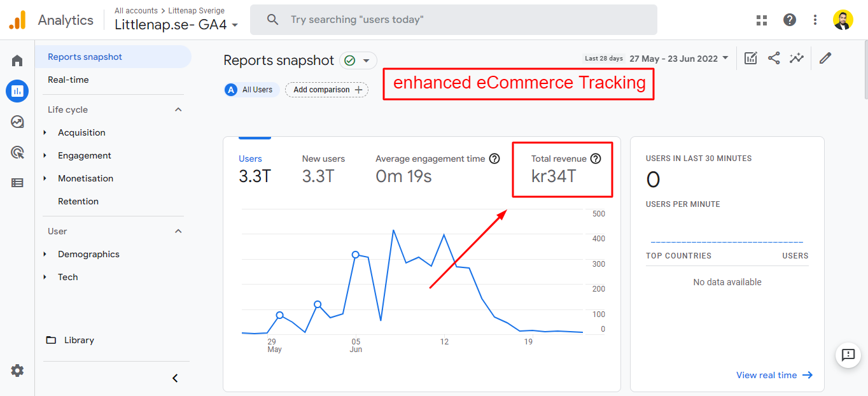Click the 29 May data point marker on chart
The image size is (868, 396).
pyautogui.click(x=279, y=315)
